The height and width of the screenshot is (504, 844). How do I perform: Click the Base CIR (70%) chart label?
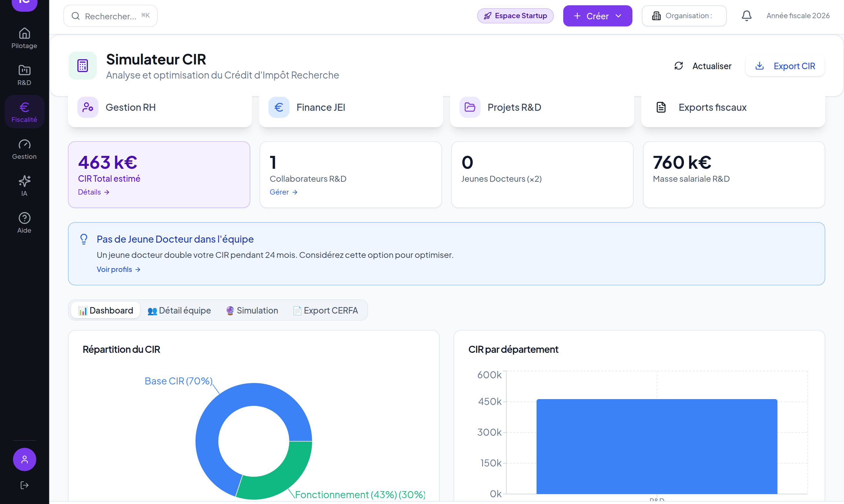(x=178, y=381)
